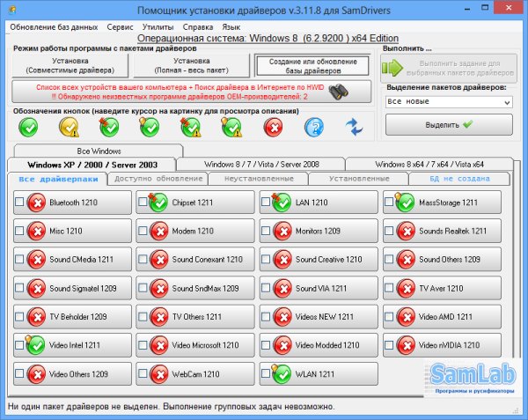Click the blue refresh arrows icon
This screenshot has width=528, height=420.
click(355, 128)
